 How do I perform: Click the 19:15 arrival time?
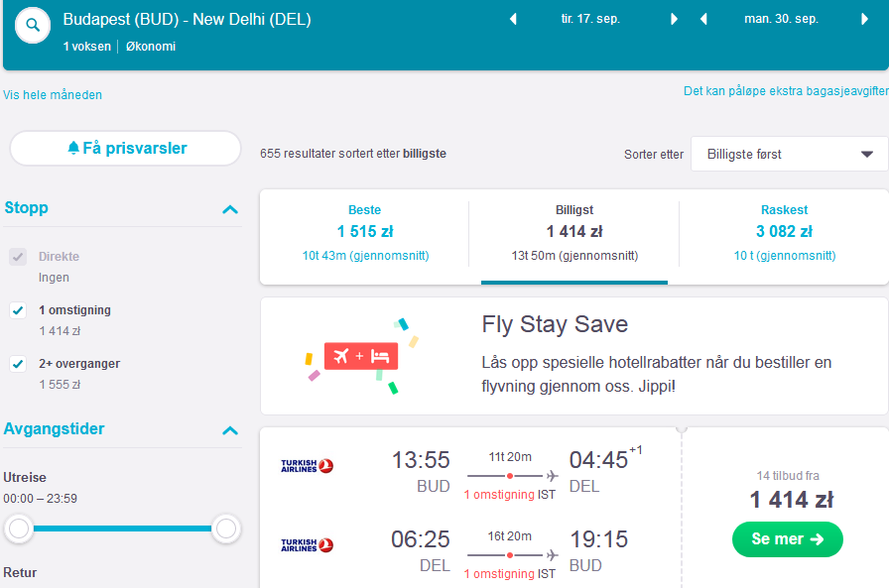click(x=598, y=539)
